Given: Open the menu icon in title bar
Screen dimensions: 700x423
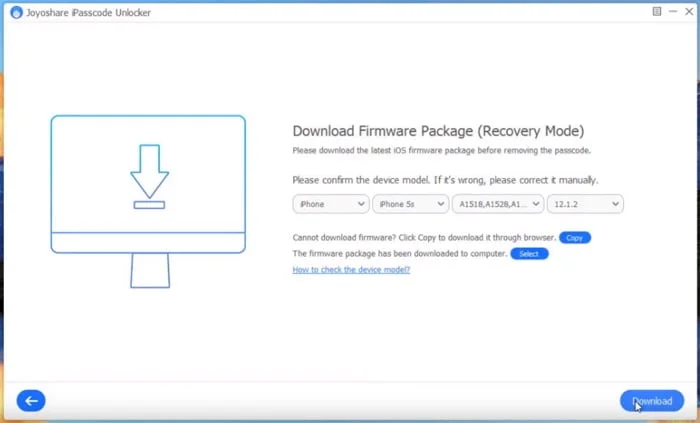Looking at the screenshot, I should [657, 12].
